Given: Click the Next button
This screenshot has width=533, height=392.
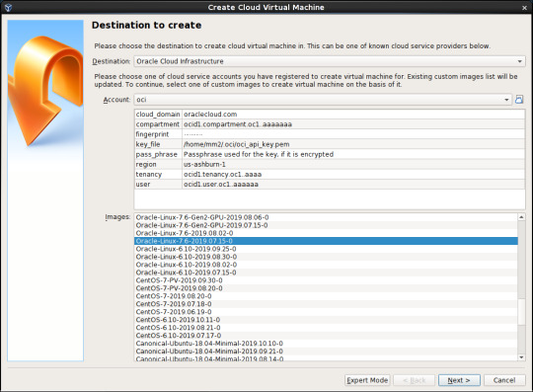Looking at the screenshot, I should tap(459, 380).
